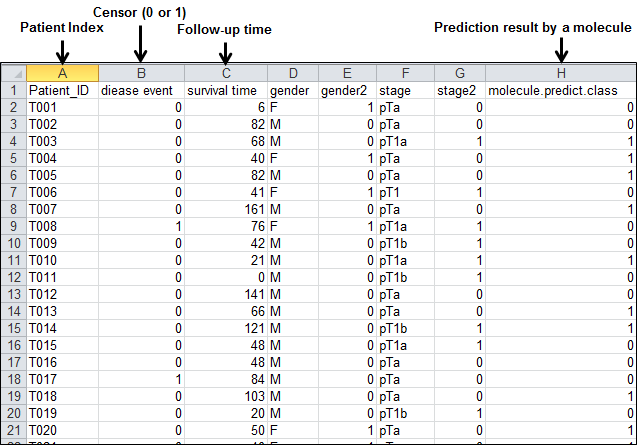Screen dimensions: 642x445
Task: Click gender F in T020 row
Action: click(x=293, y=430)
